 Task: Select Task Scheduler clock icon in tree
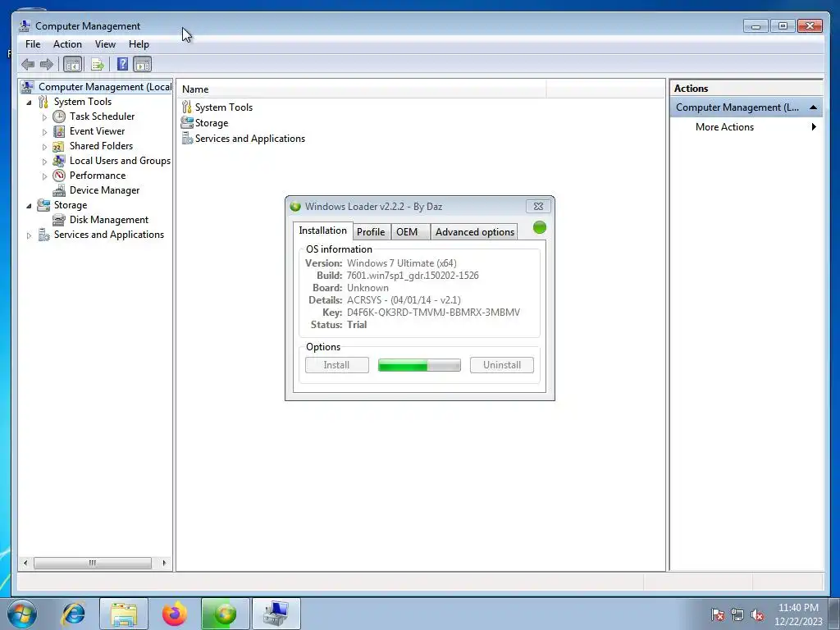point(59,116)
